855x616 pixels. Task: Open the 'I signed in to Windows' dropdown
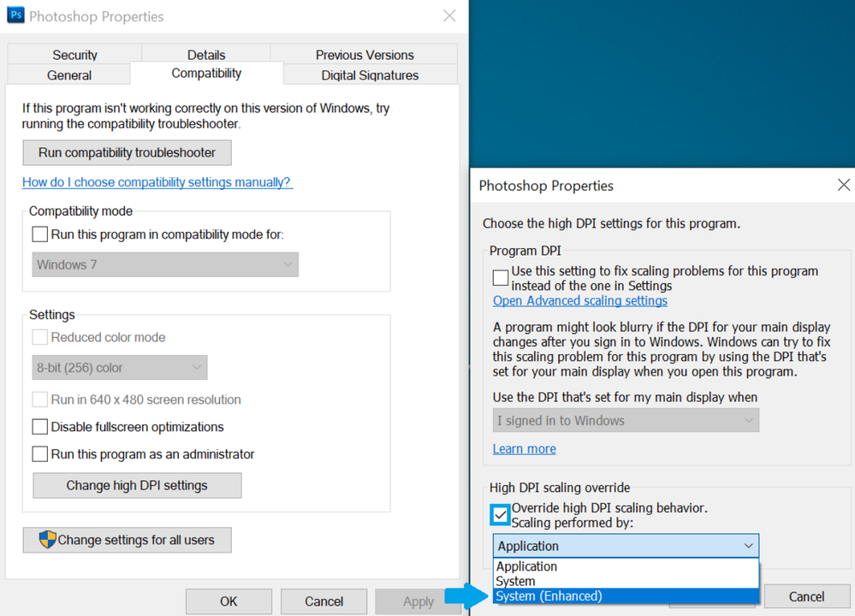click(626, 420)
